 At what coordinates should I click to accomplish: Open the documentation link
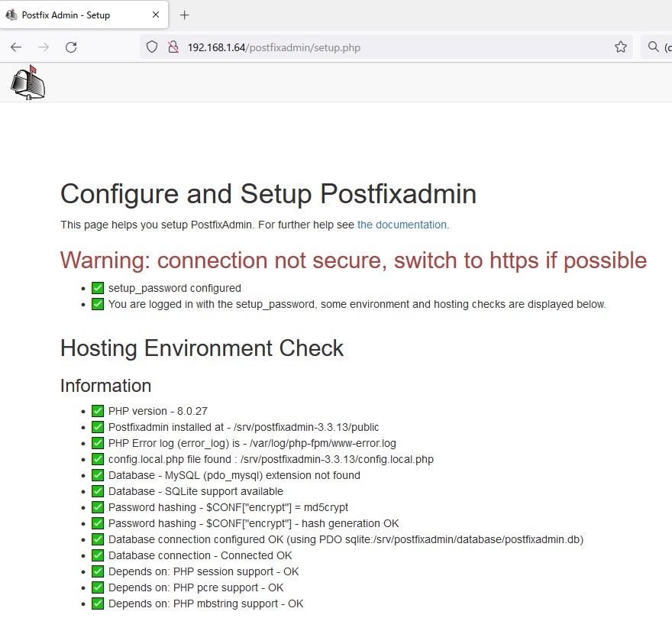click(403, 225)
